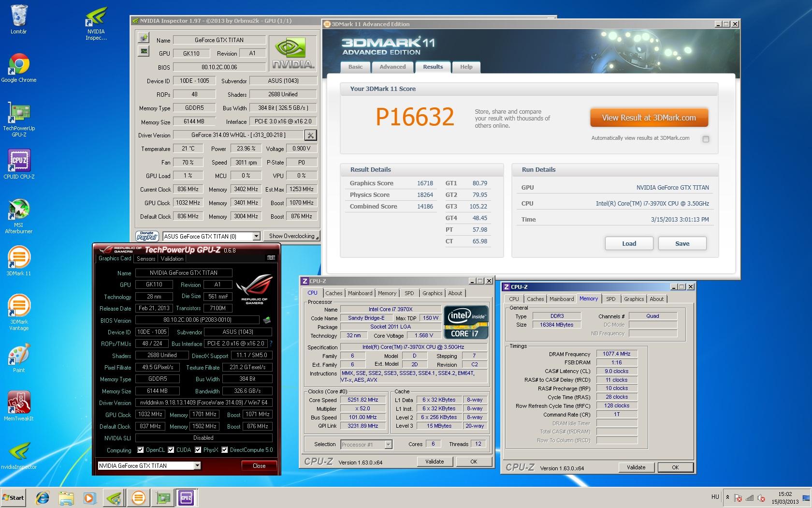This screenshot has height=508, width=812.
Task: Toggle the OpenCL checkbox in GPU-Z
Action: [140, 450]
